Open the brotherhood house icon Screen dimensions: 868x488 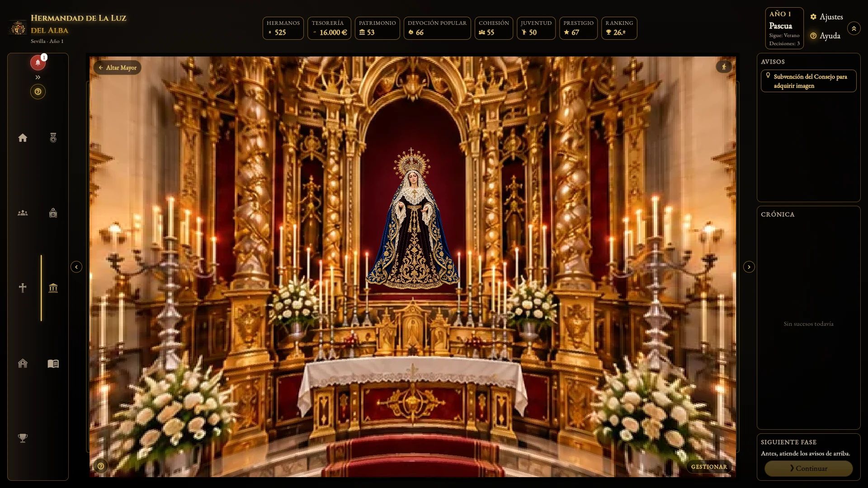tap(23, 363)
